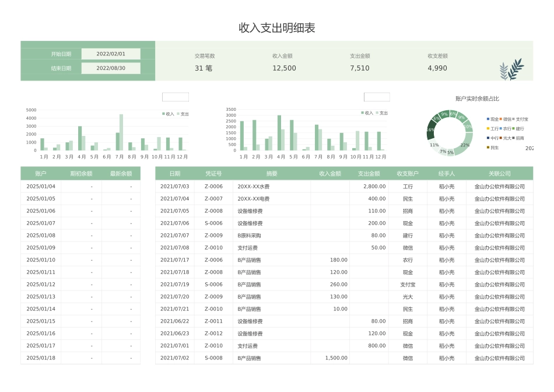Select the date cell 2021/06/22
554x392 pixels.
174,321
